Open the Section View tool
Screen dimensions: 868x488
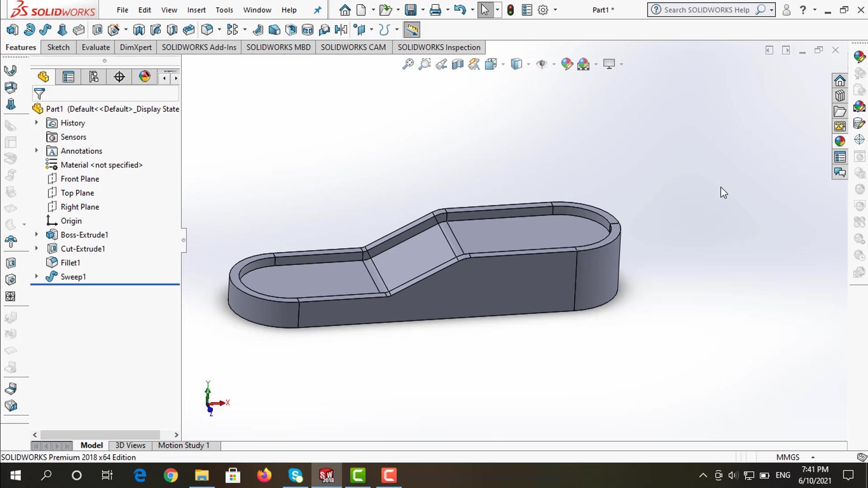(458, 64)
